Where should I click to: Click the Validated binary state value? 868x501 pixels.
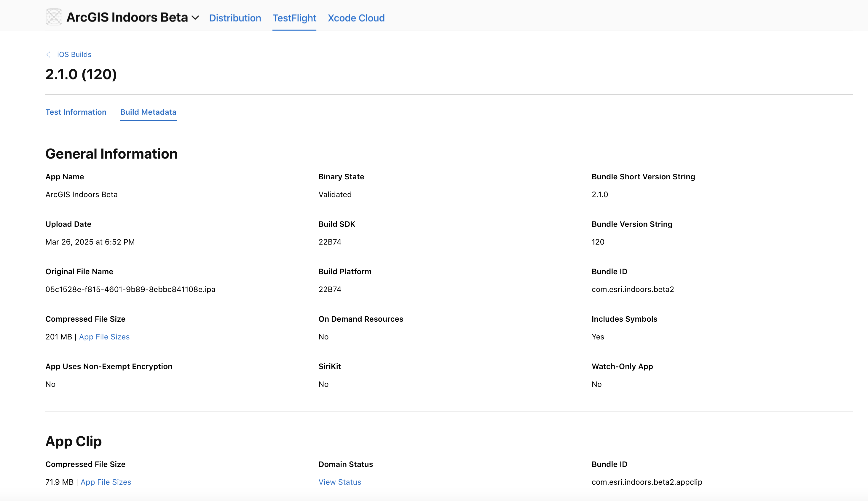[335, 194]
